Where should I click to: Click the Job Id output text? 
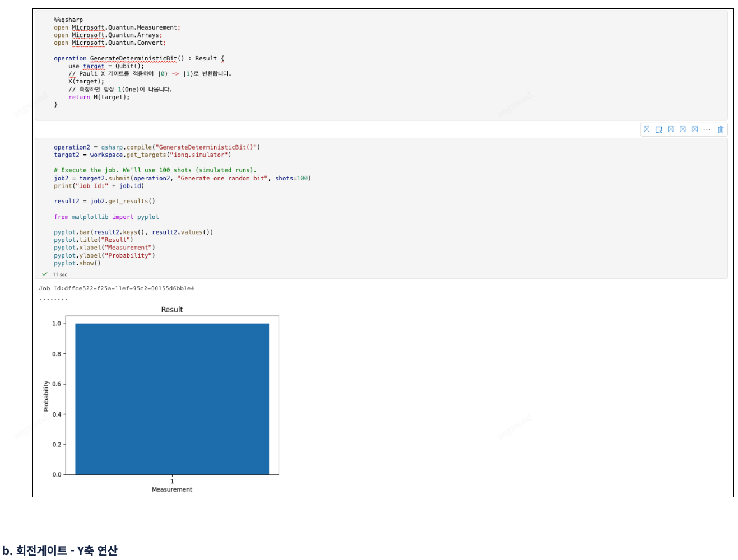117,288
